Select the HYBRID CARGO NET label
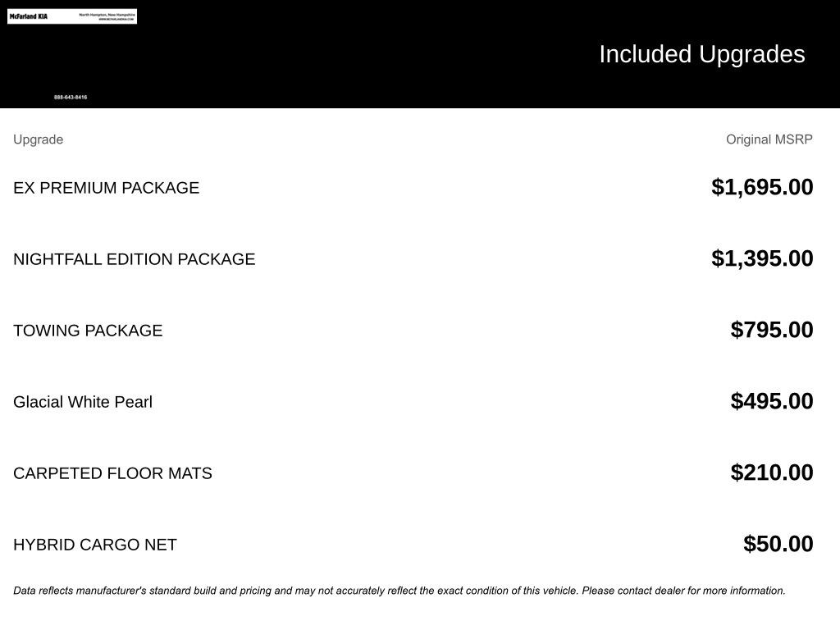This screenshot has width=840, height=630. [x=95, y=545]
